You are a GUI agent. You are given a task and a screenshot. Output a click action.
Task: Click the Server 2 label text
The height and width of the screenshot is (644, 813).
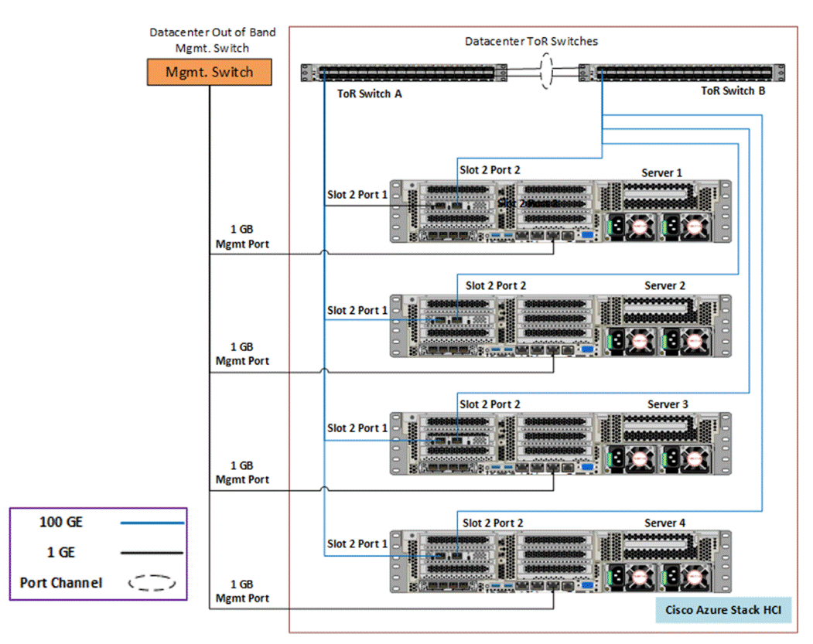(664, 285)
